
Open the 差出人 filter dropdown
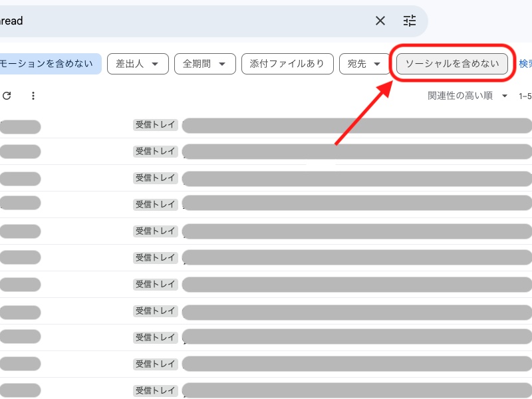tap(138, 64)
